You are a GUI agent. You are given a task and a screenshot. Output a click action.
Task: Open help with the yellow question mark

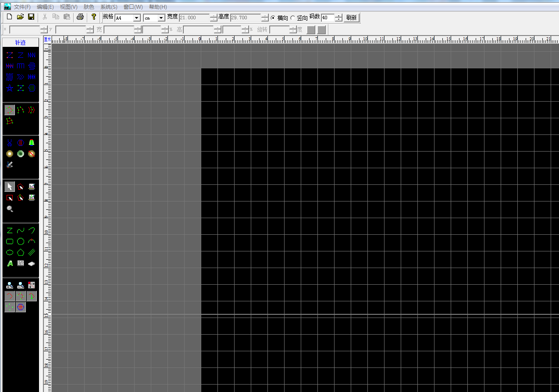point(94,17)
